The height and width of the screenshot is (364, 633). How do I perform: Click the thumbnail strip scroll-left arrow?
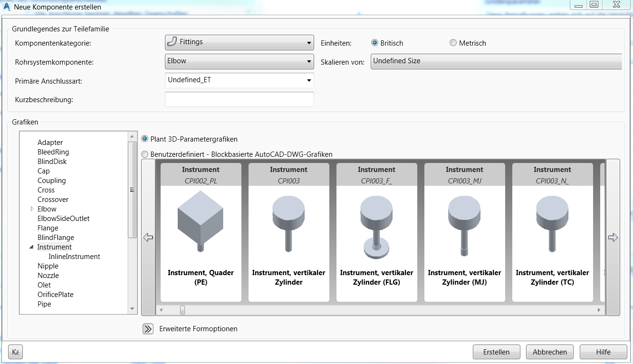pos(161,310)
